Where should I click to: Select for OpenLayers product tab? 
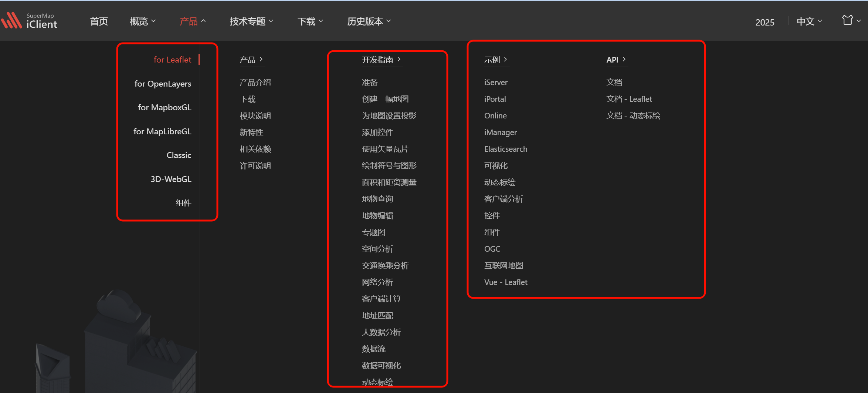click(163, 84)
